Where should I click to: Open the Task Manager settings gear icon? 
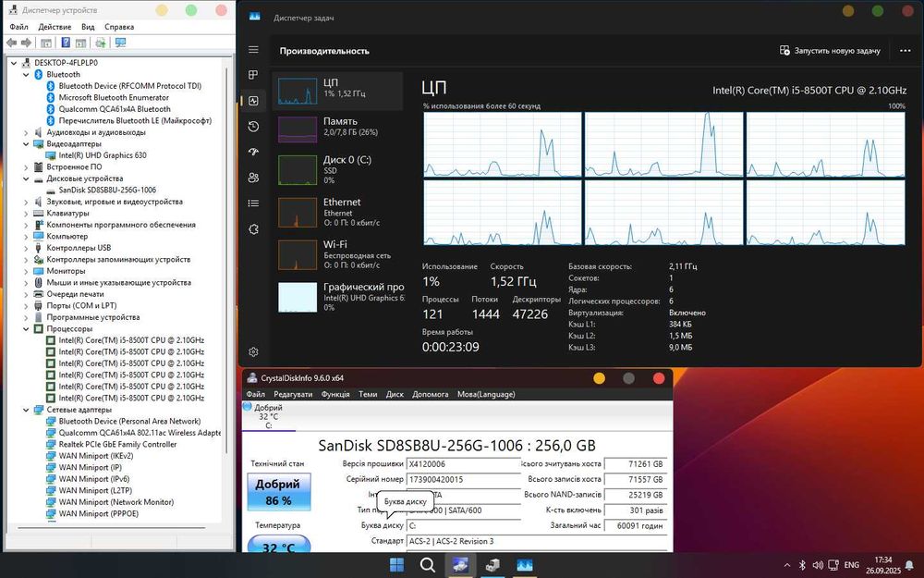click(253, 352)
